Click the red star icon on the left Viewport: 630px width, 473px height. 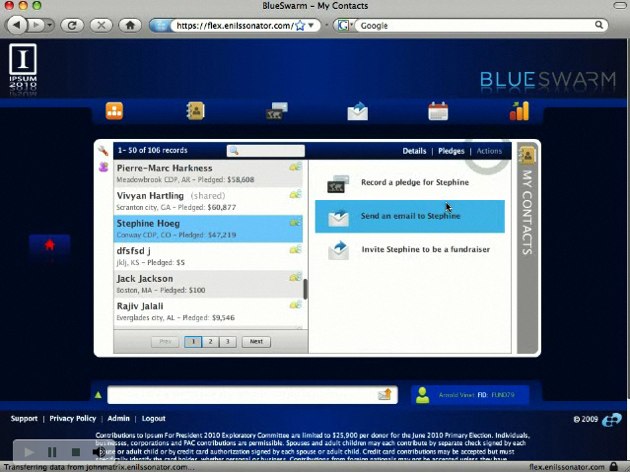[50, 244]
